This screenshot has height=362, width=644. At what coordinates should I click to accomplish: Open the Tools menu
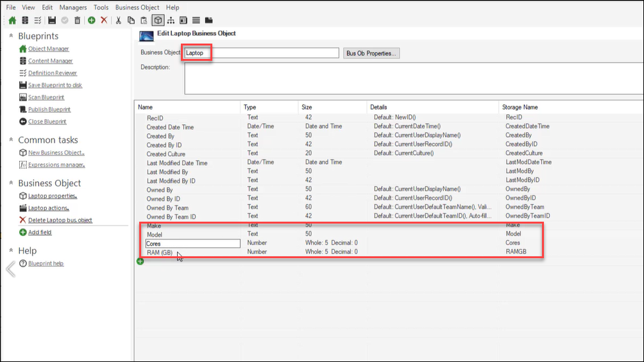click(x=101, y=7)
